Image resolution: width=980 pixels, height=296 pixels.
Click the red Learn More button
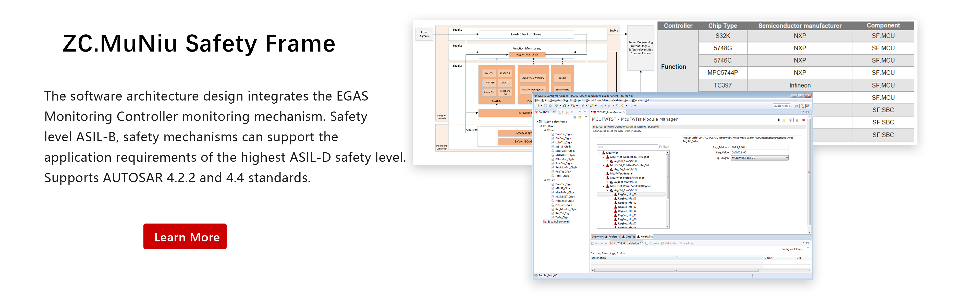(x=185, y=236)
